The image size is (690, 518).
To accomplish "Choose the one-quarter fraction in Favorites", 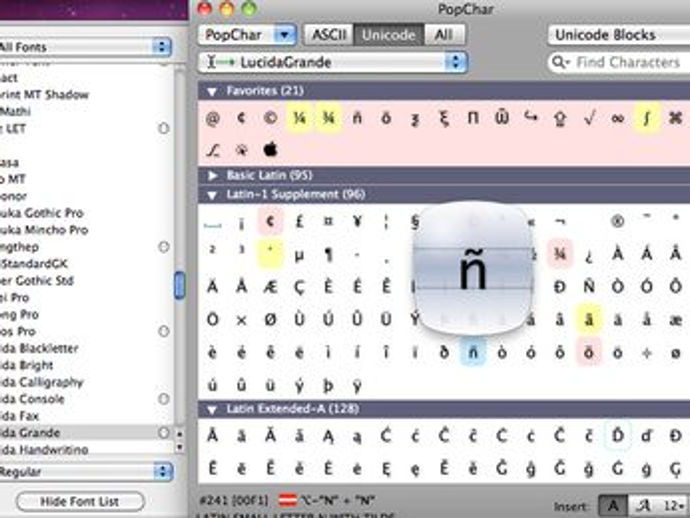I will tap(299, 118).
